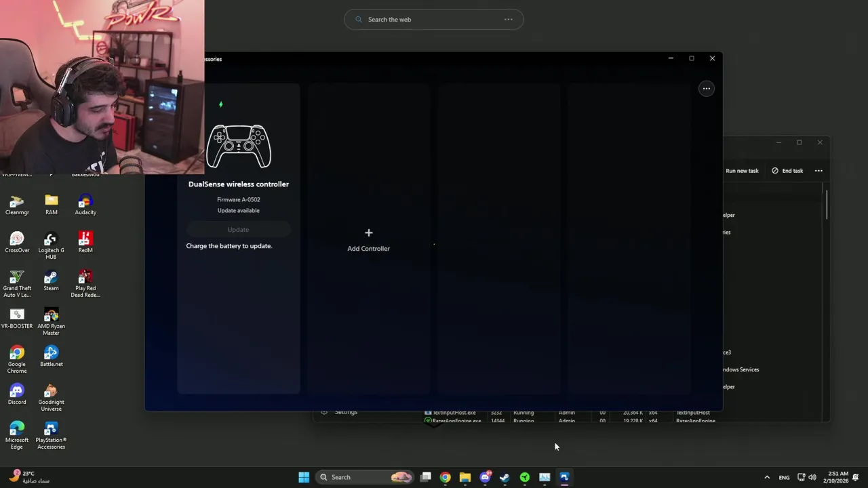Open VR-BOOSTER desktop icon

[17, 319]
